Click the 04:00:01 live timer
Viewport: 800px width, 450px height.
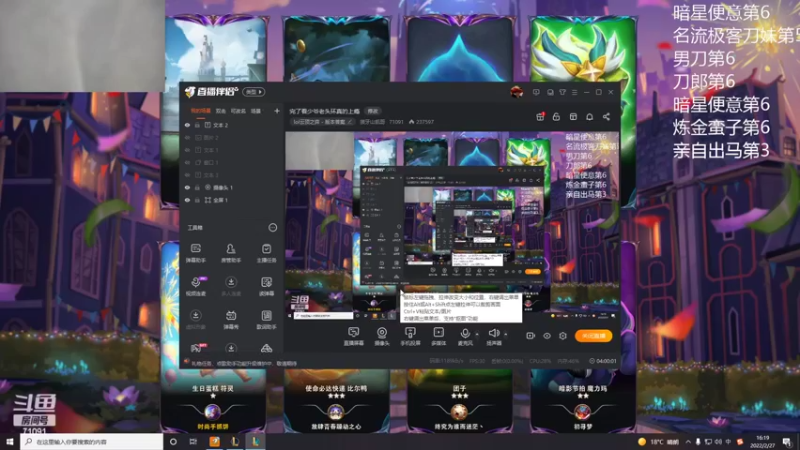[607, 361]
